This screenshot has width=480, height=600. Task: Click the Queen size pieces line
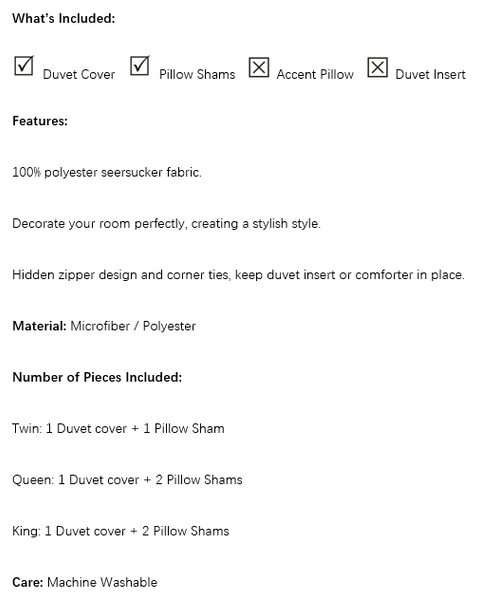(127, 480)
